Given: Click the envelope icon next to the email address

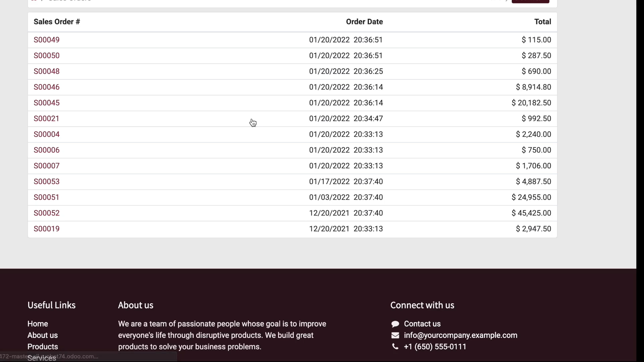Looking at the screenshot, I should pyautogui.click(x=395, y=335).
